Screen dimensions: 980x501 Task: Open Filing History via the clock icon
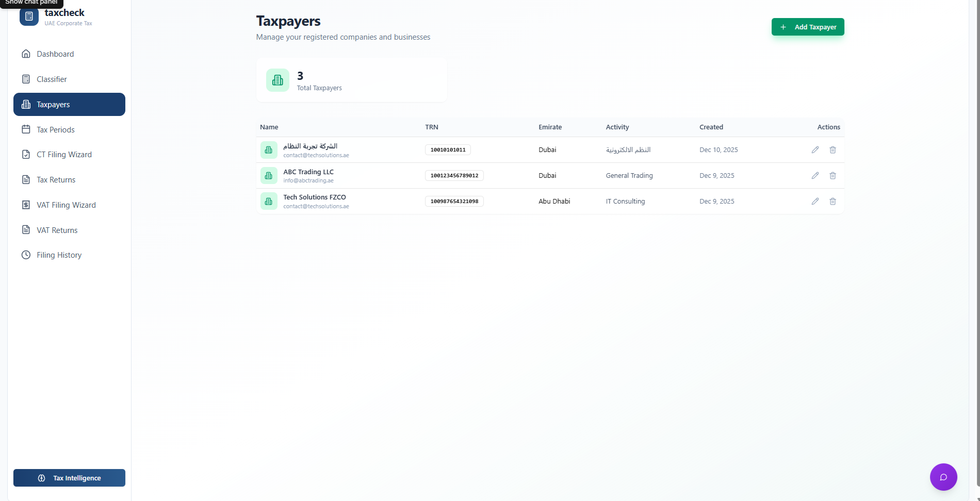click(x=26, y=255)
